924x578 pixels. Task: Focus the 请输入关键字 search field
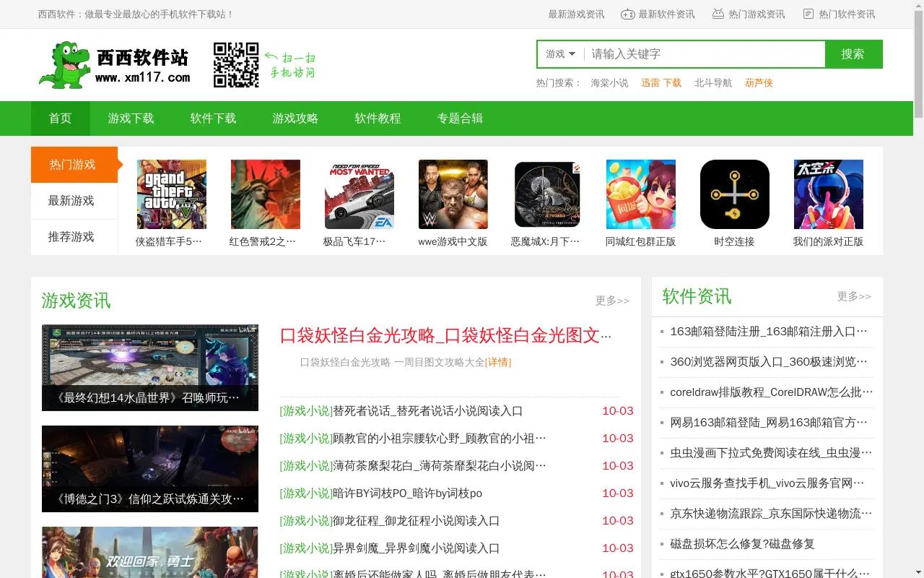705,54
